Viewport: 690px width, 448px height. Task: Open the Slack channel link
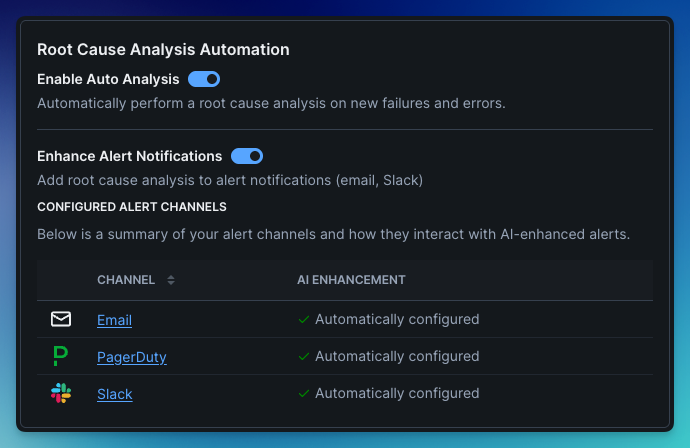click(114, 394)
